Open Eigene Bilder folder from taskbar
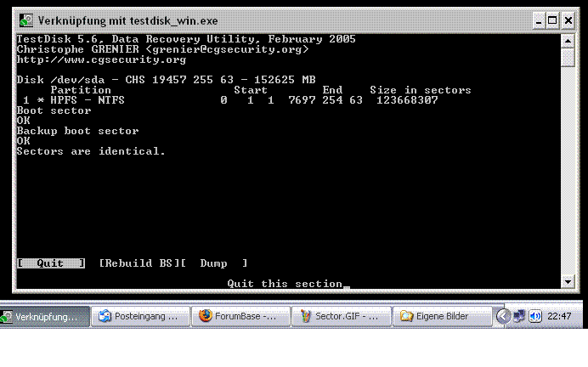 tap(442, 316)
